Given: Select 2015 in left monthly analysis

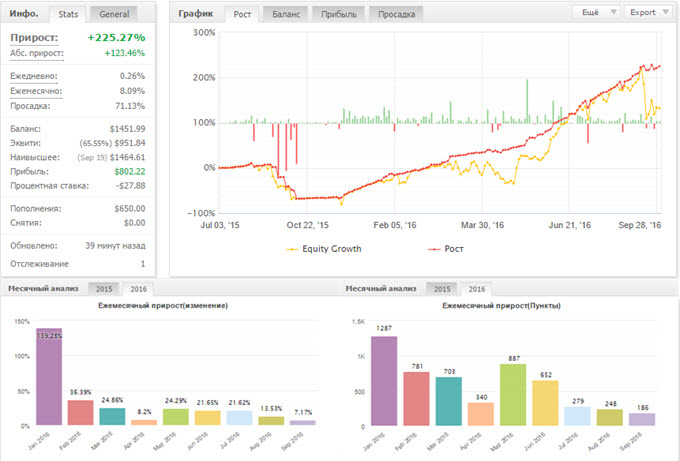Looking at the screenshot, I should (104, 289).
